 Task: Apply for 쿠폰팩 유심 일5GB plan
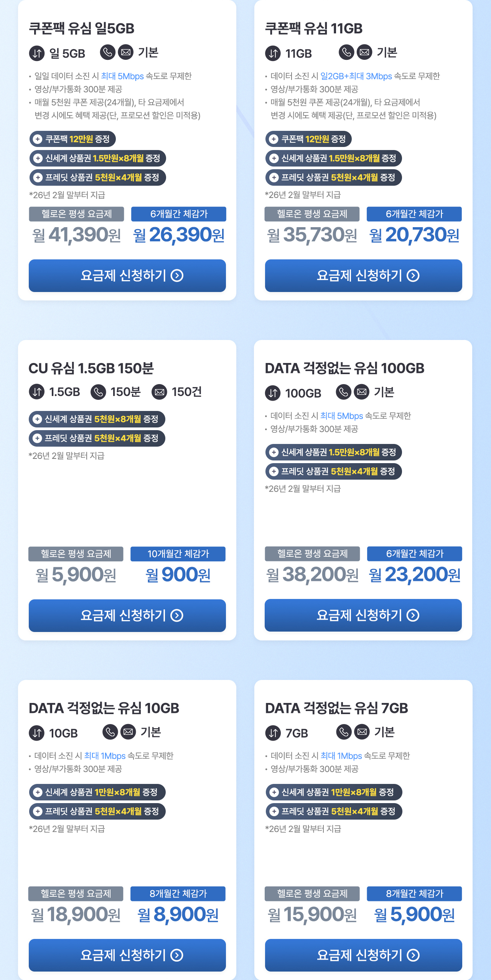127,276
